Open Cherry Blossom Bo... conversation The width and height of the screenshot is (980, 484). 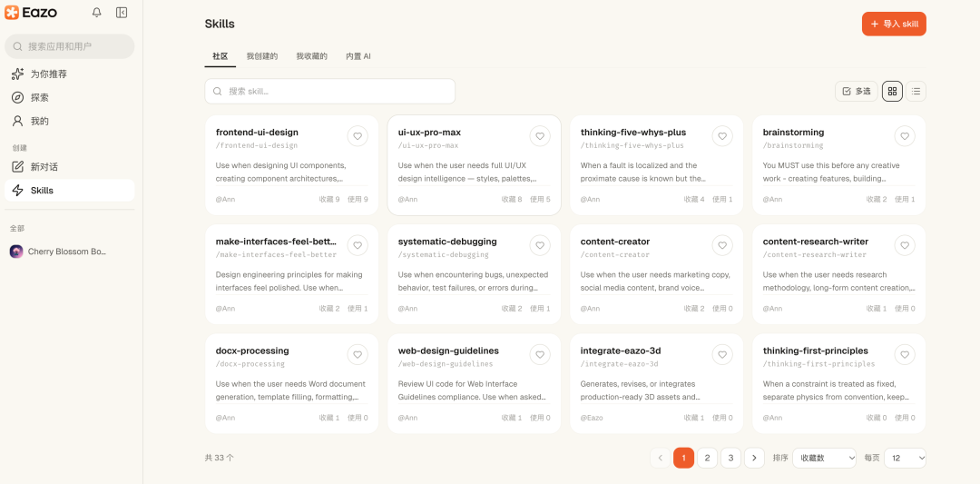click(69, 252)
